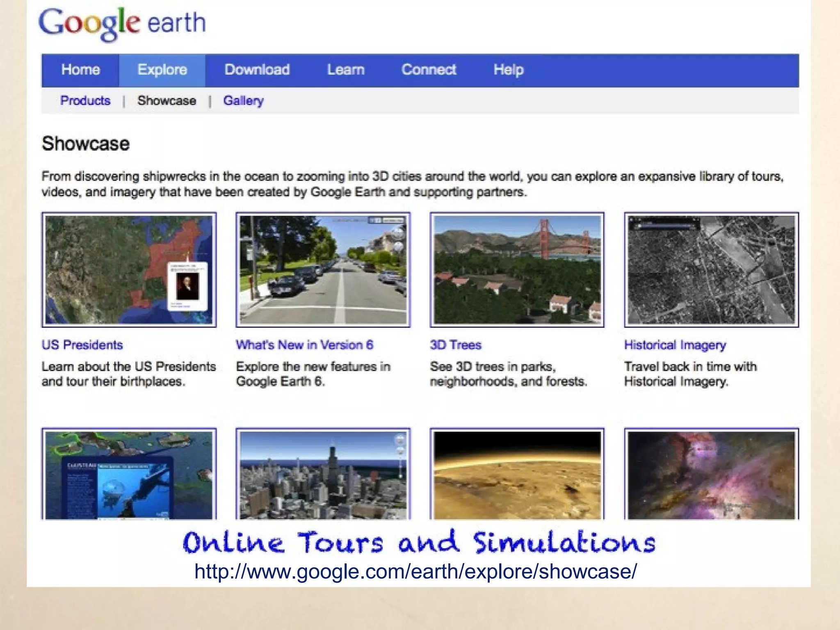Viewport: 840px width, 630px height.
Task: Click 'Learn about the US Presidents' description
Action: click(x=129, y=374)
